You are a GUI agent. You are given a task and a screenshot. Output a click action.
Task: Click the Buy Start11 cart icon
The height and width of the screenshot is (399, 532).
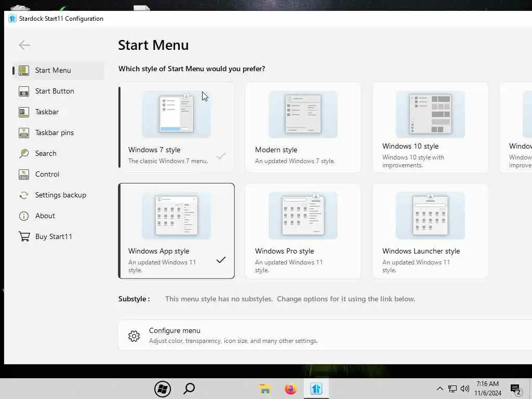24,236
